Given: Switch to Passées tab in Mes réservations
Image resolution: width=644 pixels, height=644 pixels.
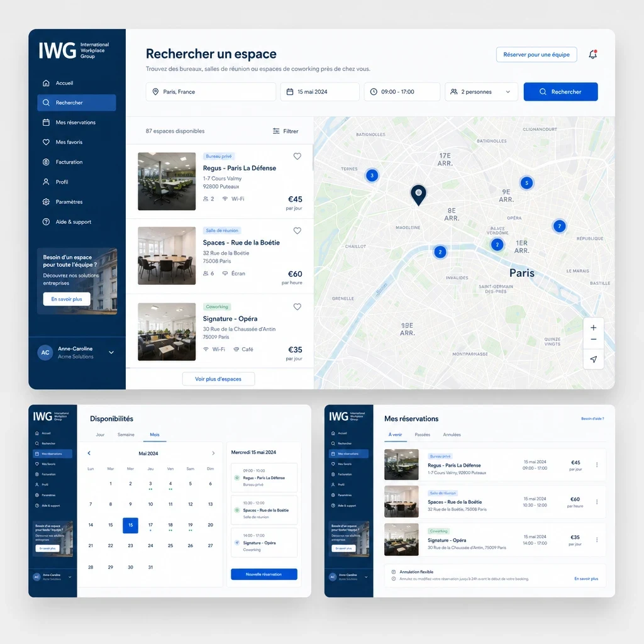Looking at the screenshot, I should 423,435.
